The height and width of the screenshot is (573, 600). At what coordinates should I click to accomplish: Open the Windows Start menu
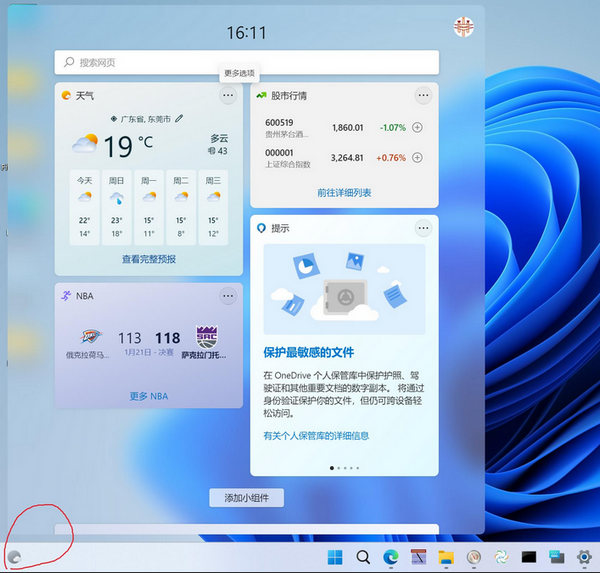point(335,557)
